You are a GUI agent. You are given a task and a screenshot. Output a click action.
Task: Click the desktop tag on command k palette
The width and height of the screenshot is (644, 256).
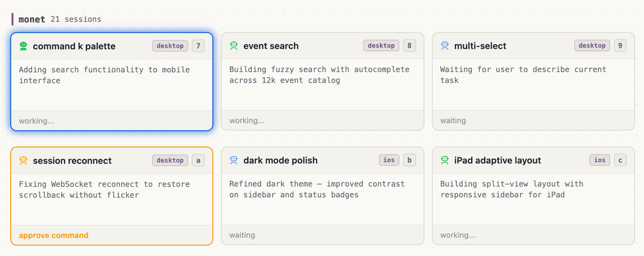tap(170, 46)
